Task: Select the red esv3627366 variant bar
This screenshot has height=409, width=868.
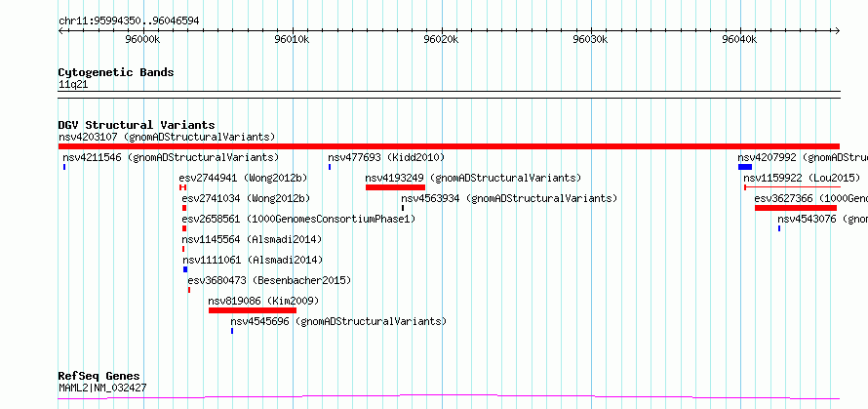Action: click(796, 208)
